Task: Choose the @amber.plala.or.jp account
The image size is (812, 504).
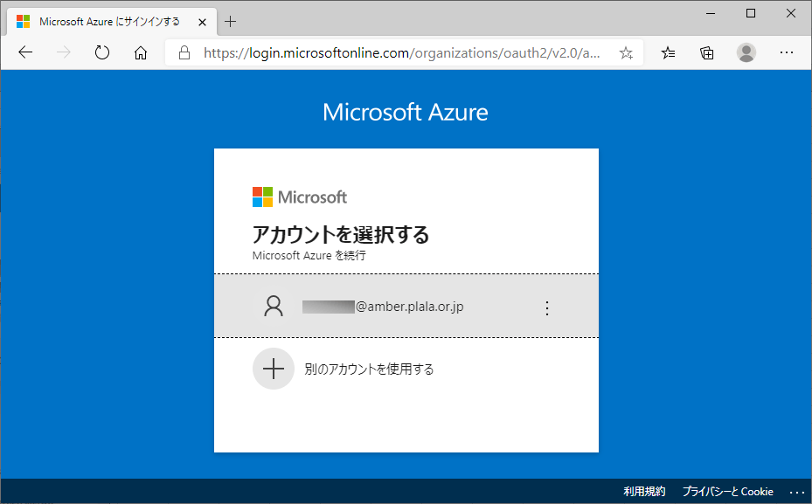Action: click(x=385, y=307)
